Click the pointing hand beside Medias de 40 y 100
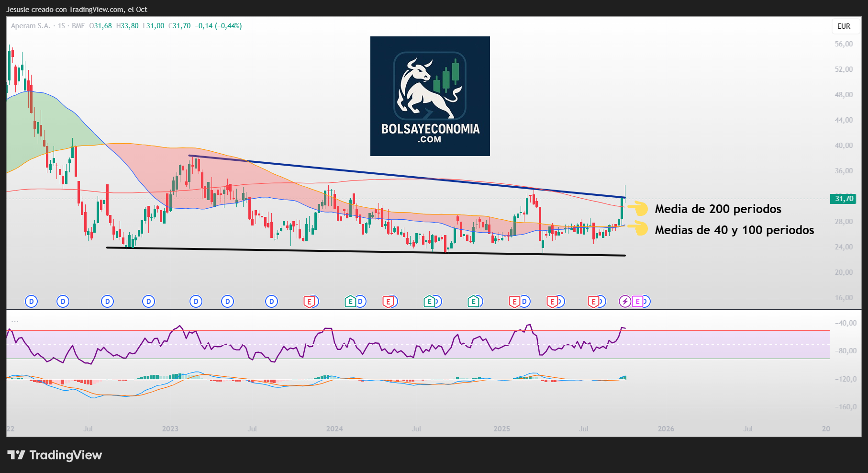This screenshot has width=868, height=473. point(637,228)
